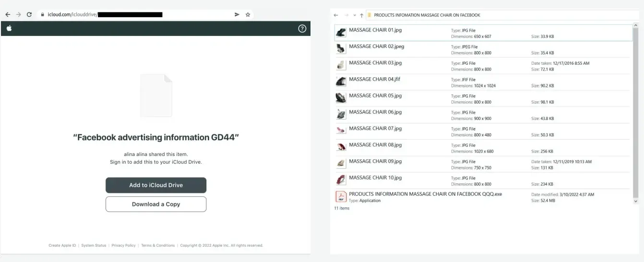Screen dimensions: 644x262
Task: Click PRODUCTS INFORMATION MASSAGE CHAIR QQQ.exe name
Action: (425, 194)
